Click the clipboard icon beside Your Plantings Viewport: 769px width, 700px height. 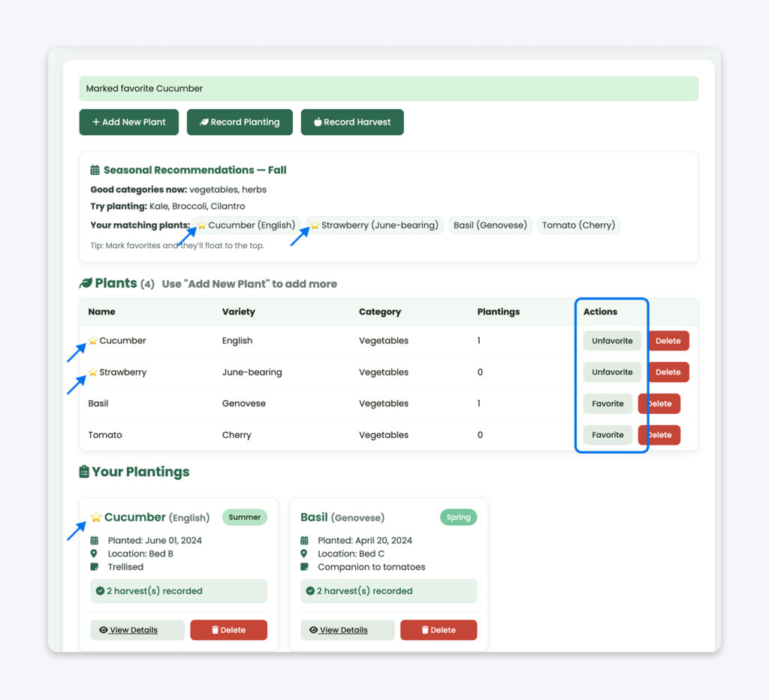[x=85, y=472]
